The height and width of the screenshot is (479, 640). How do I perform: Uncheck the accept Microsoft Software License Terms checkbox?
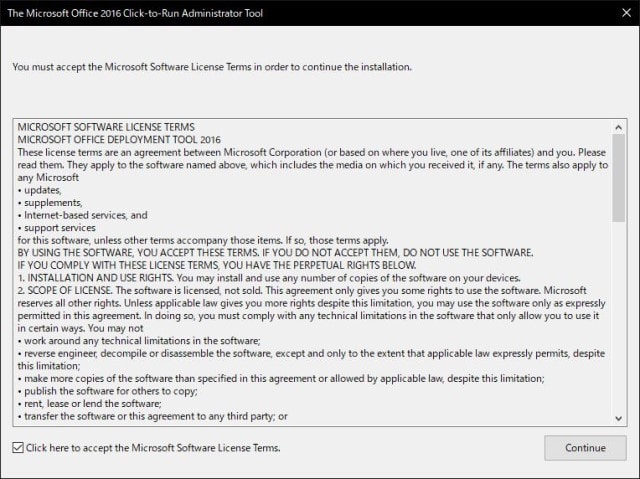click(18, 448)
